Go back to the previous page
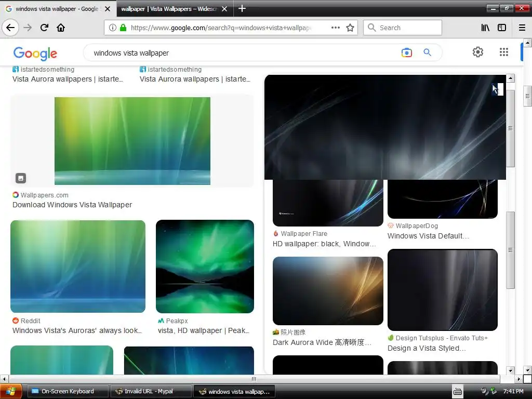This screenshot has height=399, width=532. [x=10, y=28]
